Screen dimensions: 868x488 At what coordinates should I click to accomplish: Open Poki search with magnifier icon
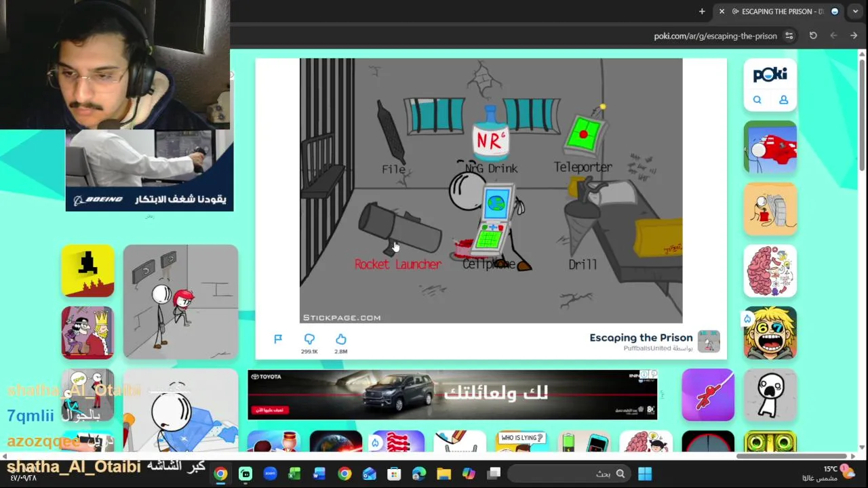click(x=757, y=100)
